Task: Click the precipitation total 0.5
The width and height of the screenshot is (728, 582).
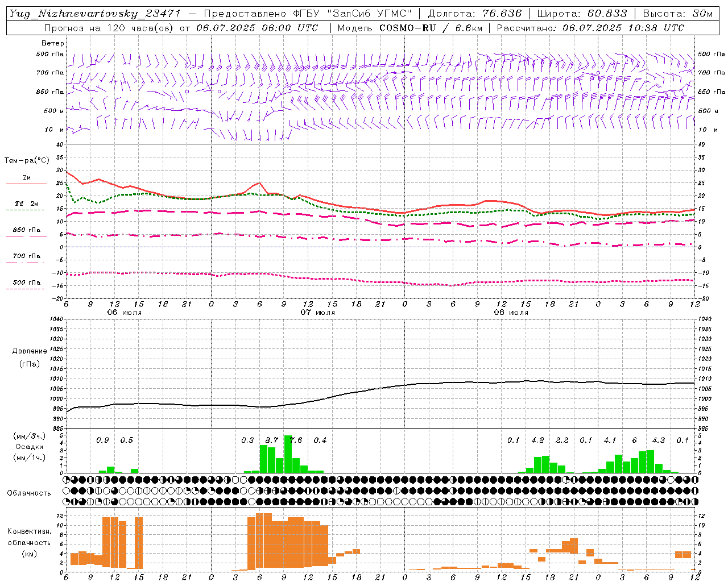Action: [126, 440]
